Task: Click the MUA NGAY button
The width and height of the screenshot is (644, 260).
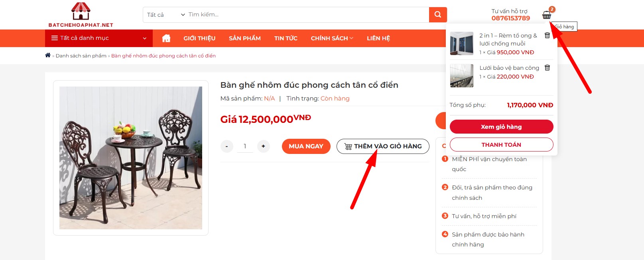Action: tap(306, 146)
